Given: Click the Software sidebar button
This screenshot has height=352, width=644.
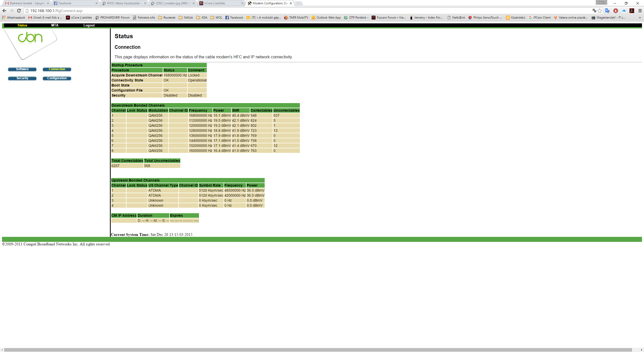Looking at the screenshot, I should (x=22, y=69).
